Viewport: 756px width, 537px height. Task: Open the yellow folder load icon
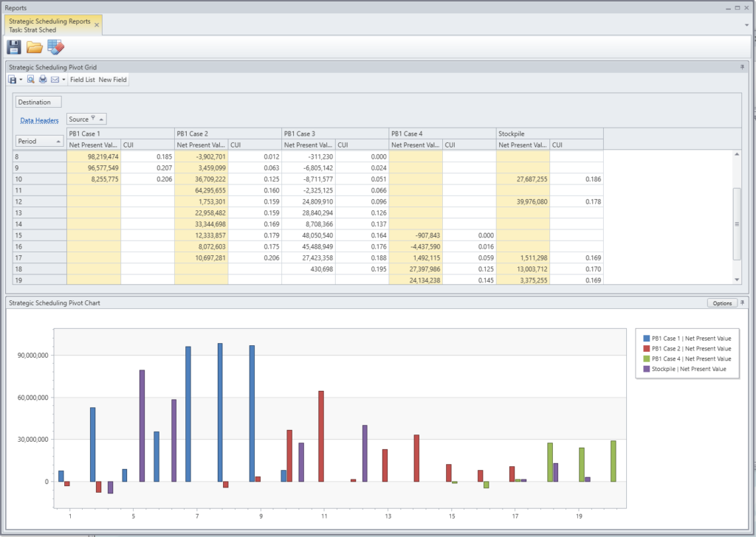(x=34, y=47)
